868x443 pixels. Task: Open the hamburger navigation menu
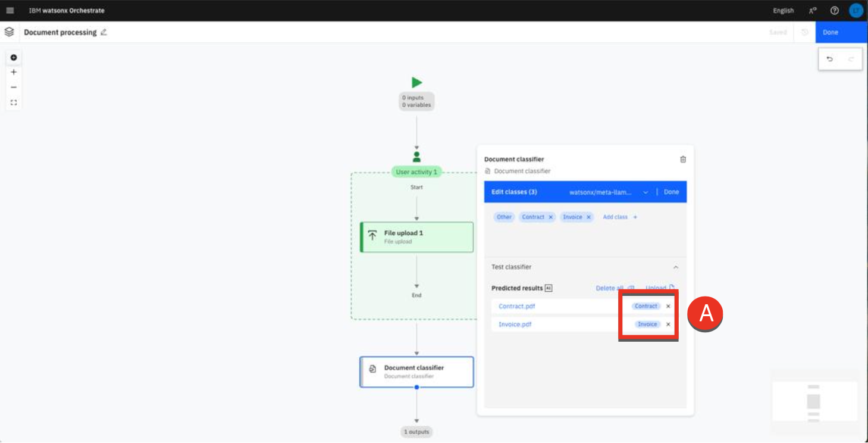pyautogui.click(x=10, y=11)
